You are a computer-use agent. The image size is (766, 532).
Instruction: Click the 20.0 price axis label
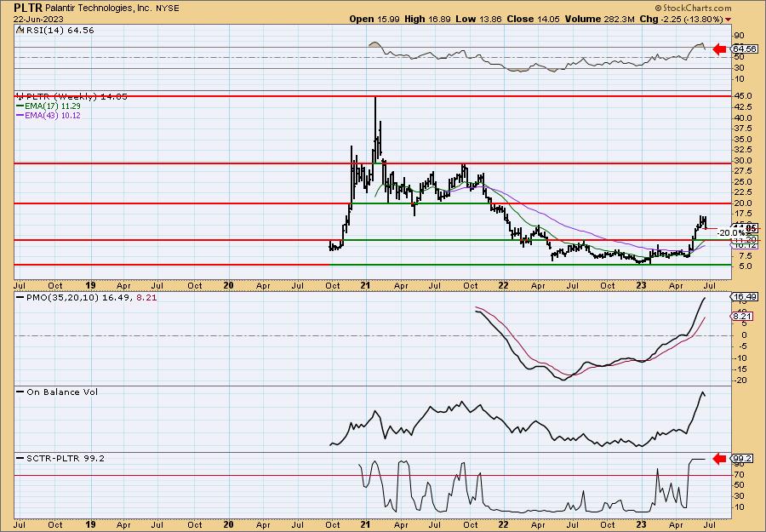pos(743,203)
